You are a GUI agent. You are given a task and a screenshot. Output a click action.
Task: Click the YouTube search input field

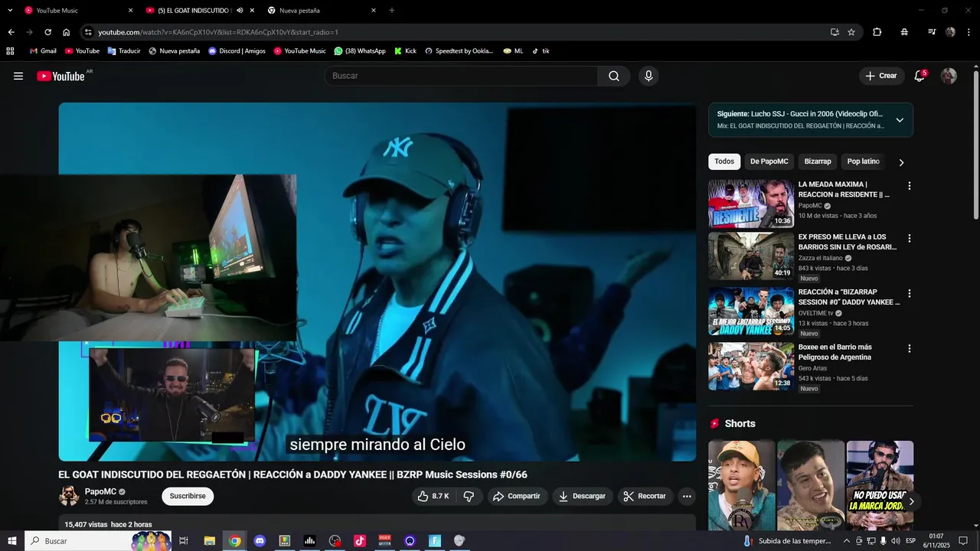[461, 76]
